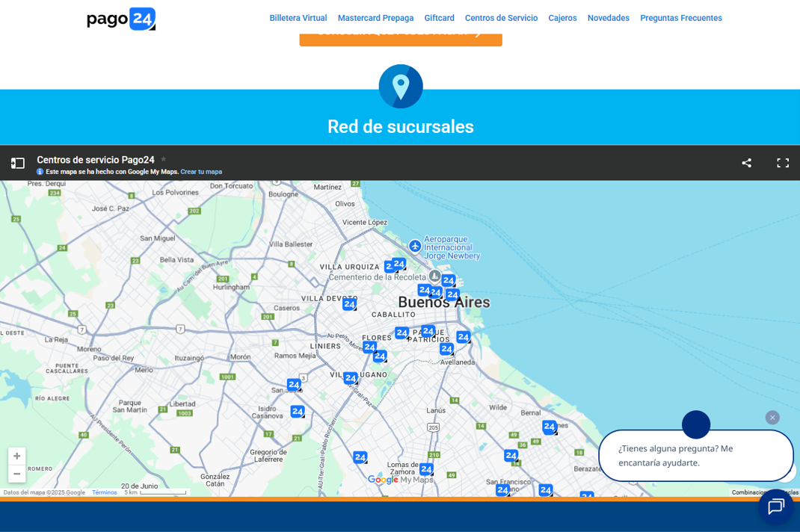Screen dimensions: 800x532
Task: Open the Billetera Virtual menu item
Action: pos(298,18)
